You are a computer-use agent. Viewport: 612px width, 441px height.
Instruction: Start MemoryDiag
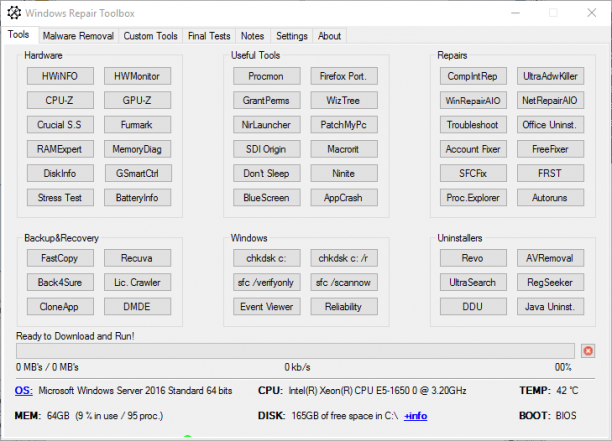(x=137, y=149)
